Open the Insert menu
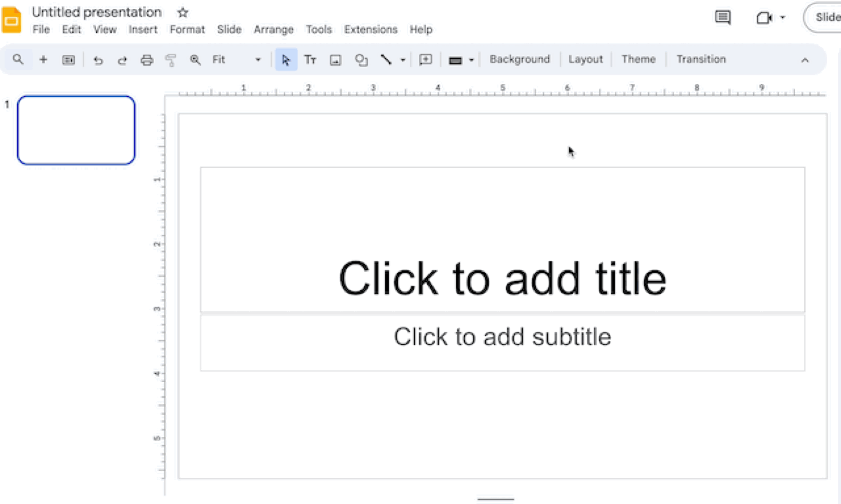This screenshot has width=841, height=504. (x=142, y=29)
